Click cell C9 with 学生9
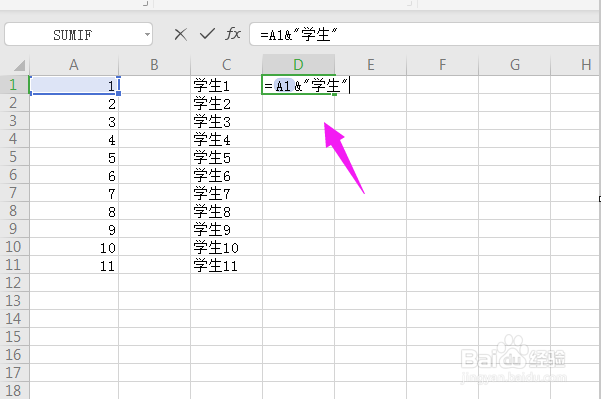This screenshot has height=399, width=601. point(227,229)
